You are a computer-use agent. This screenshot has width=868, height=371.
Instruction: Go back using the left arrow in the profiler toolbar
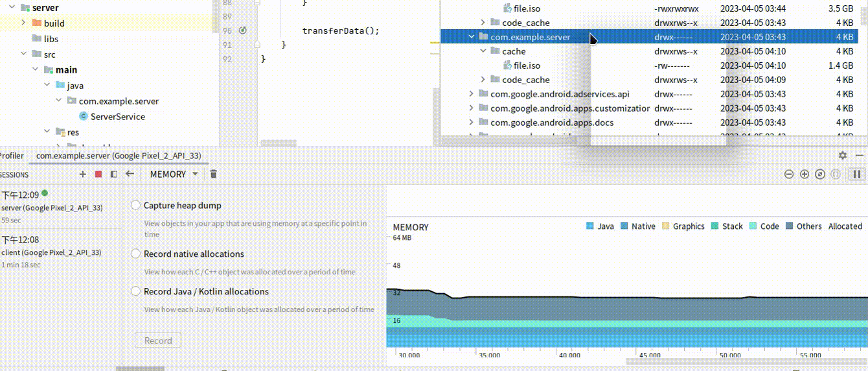[130, 174]
